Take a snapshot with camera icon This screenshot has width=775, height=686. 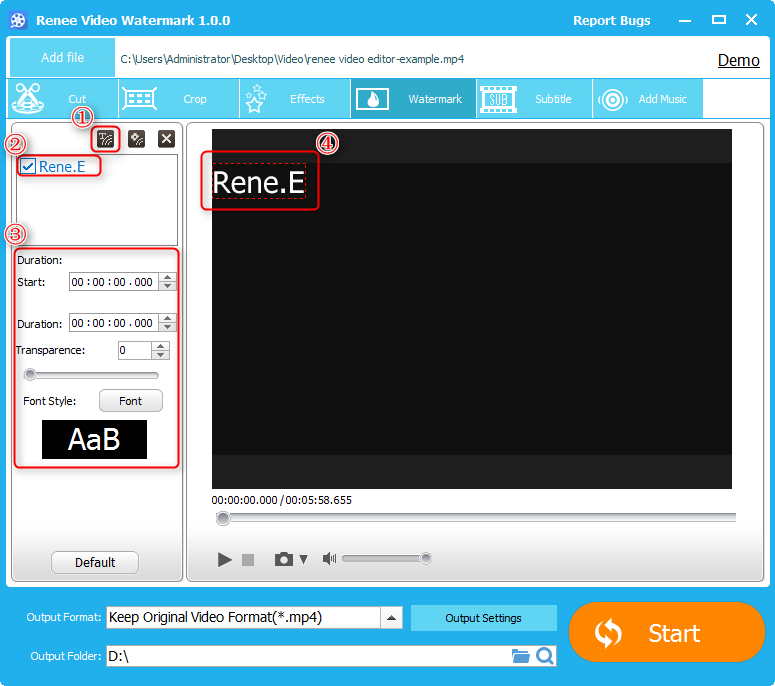coord(284,559)
